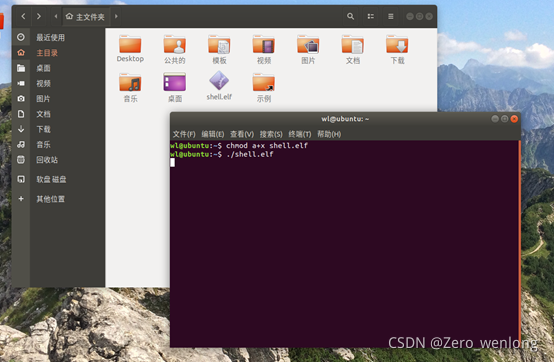The width and height of the screenshot is (554, 362).
Task: Select the 公共的 folder
Action: pyautogui.click(x=175, y=49)
